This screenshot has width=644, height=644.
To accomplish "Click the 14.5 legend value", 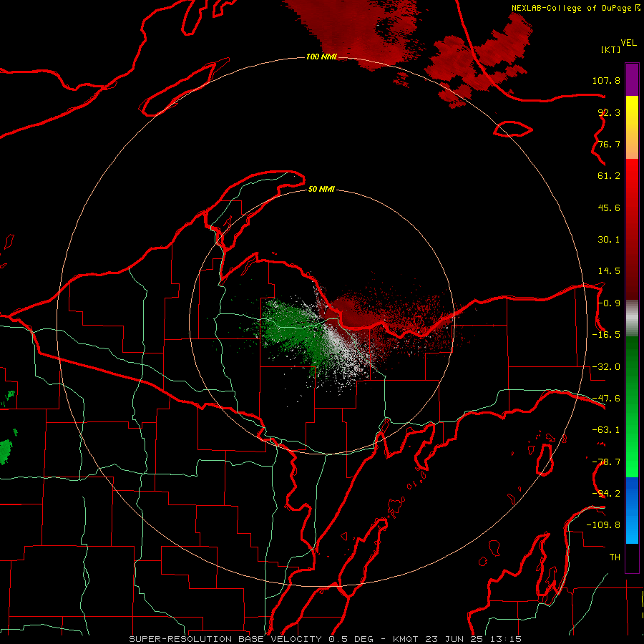I will pos(609,271).
